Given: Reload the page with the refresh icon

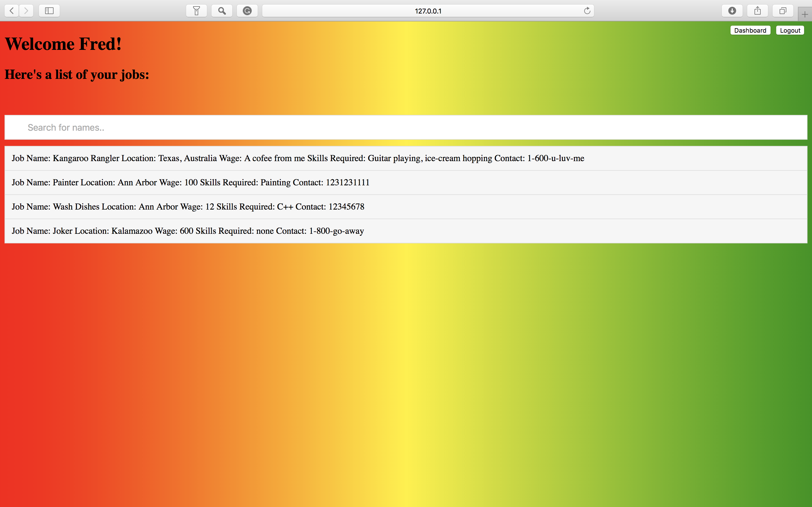Looking at the screenshot, I should [x=587, y=11].
